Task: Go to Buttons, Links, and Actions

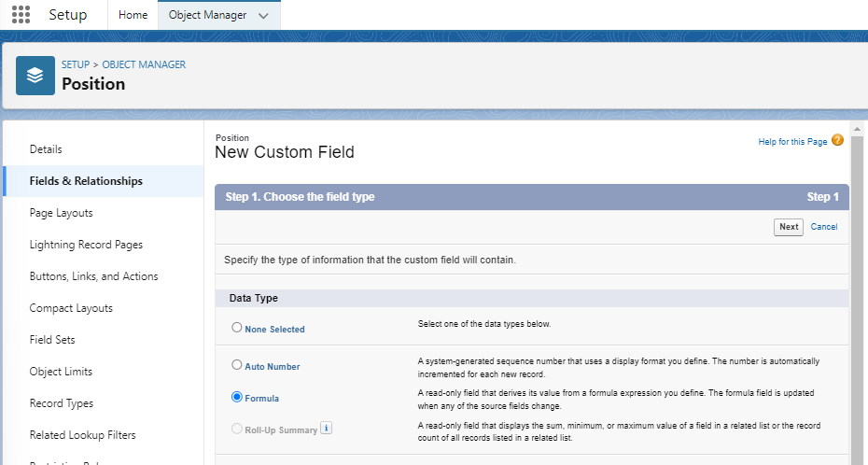Action: click(93, 276)
